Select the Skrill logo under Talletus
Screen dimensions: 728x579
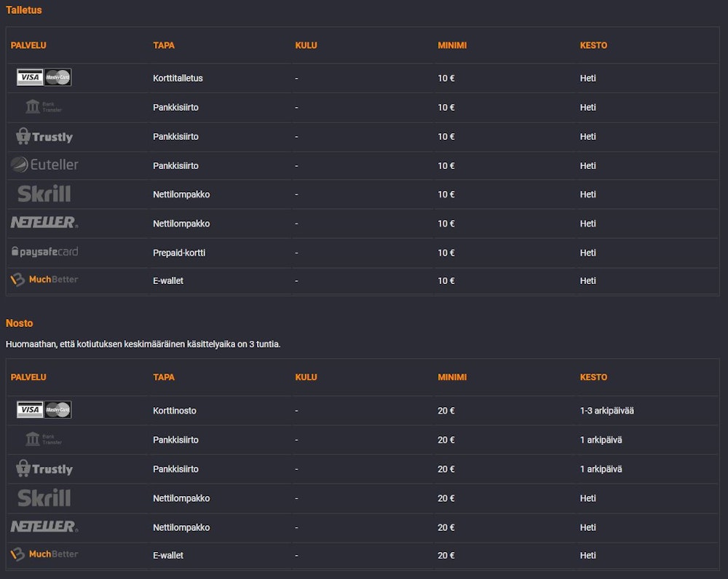(x=44, y=194)
